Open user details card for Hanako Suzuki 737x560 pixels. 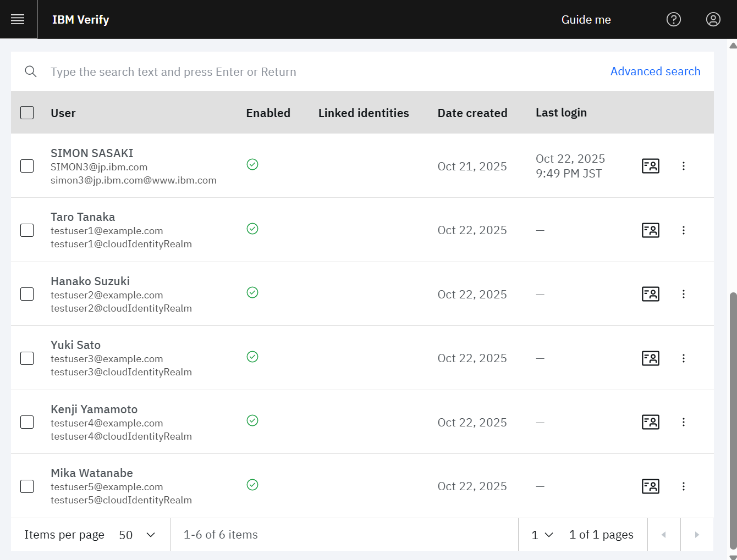650,294
